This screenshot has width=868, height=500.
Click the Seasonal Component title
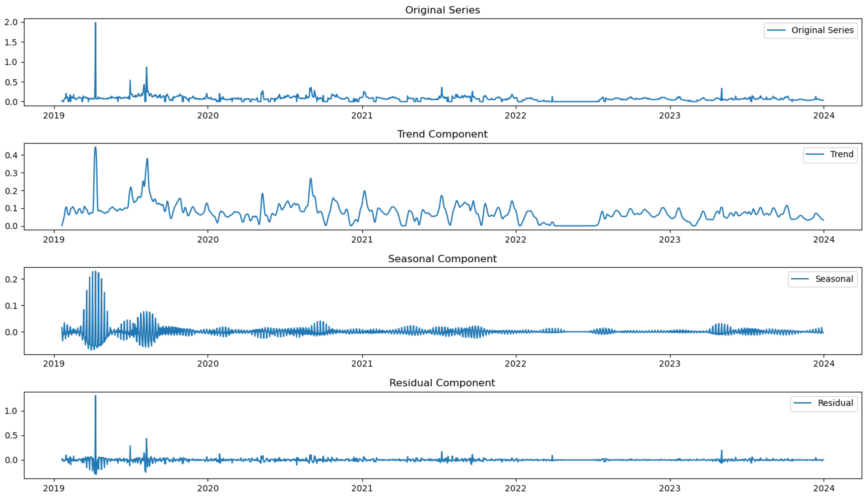pyautogui.click(x=442, y=258)
